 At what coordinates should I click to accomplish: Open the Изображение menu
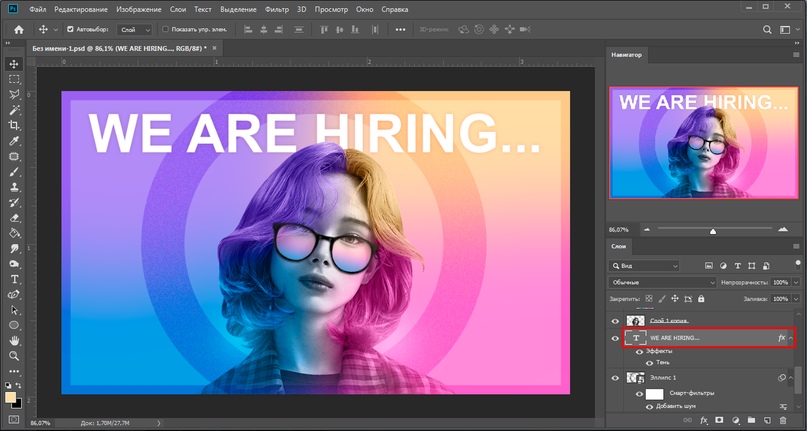click(x=139, y=9)
